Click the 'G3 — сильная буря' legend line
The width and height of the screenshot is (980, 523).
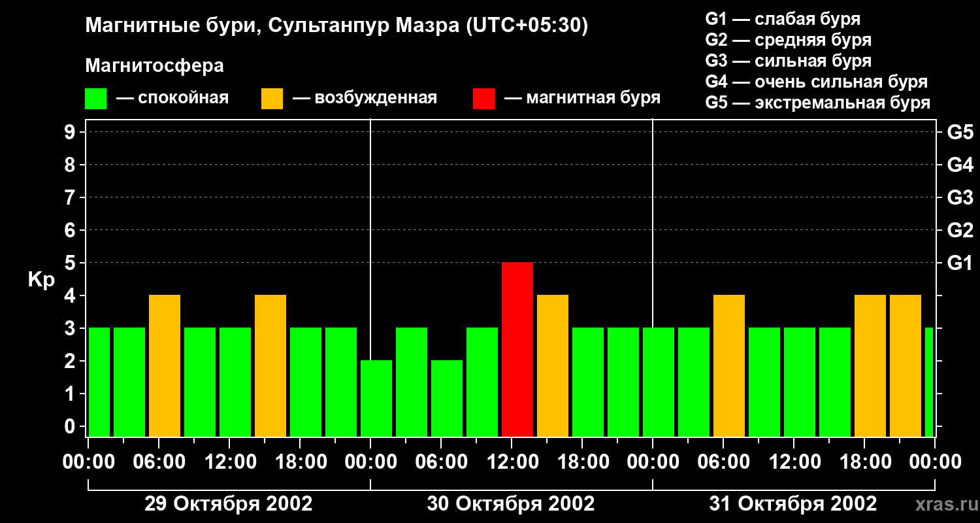coord(789,61)
